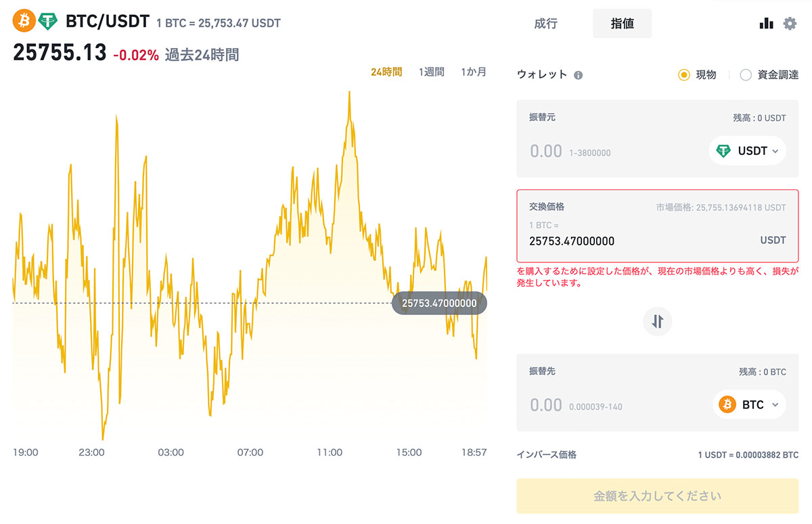
Task: Switch to the 指値 tab
Action: coord(623,24)
